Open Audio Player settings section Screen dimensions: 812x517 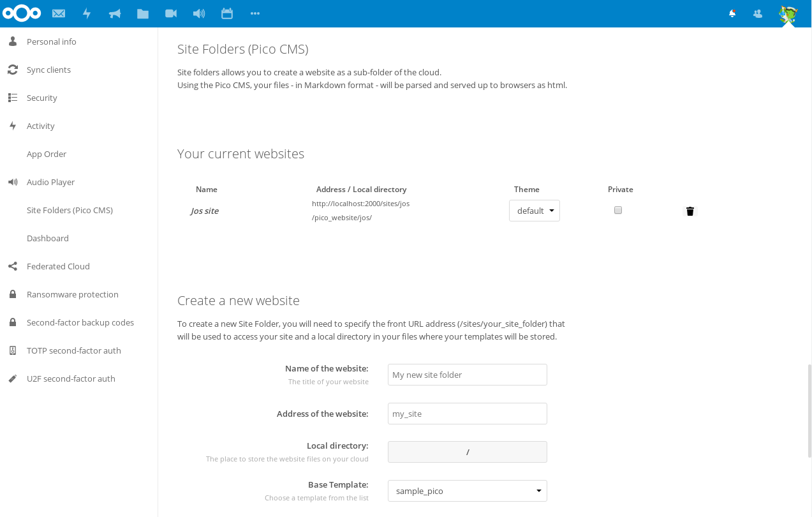pyautogui.click(x=50, y=182)
